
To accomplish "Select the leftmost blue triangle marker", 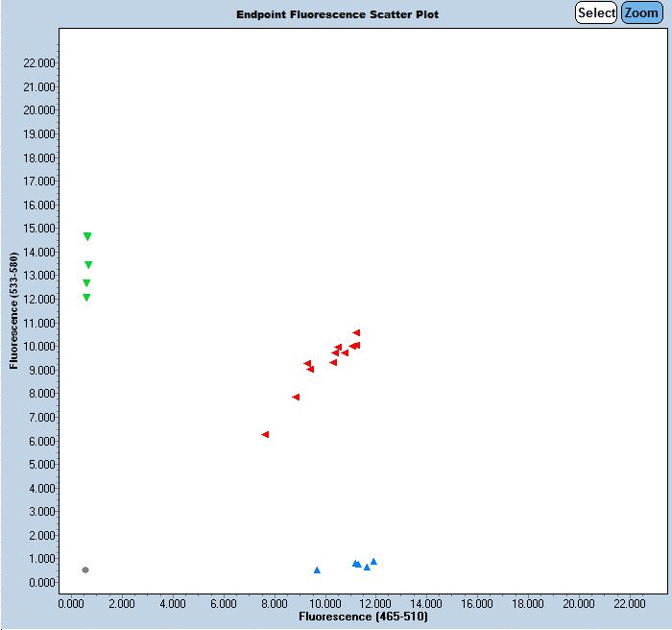I will point(317,570).
